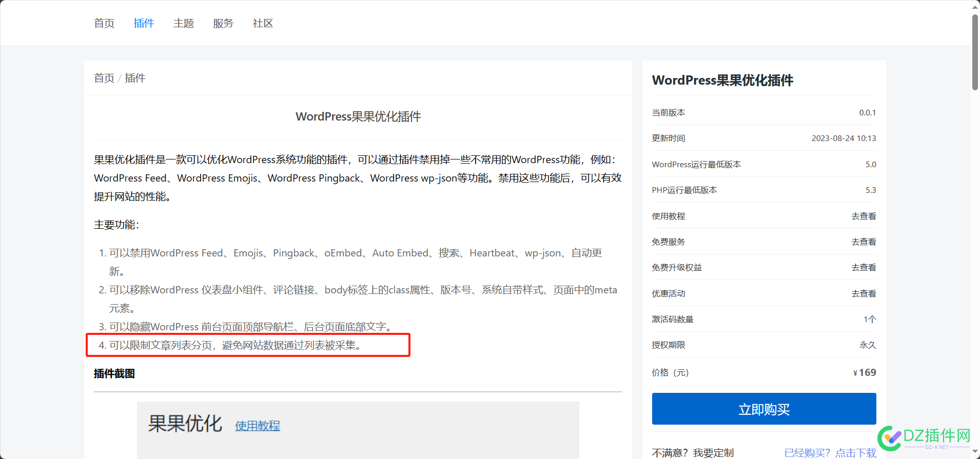Visit the 社区 navigation item
The image size is (980, 459).
pos(263,23)
